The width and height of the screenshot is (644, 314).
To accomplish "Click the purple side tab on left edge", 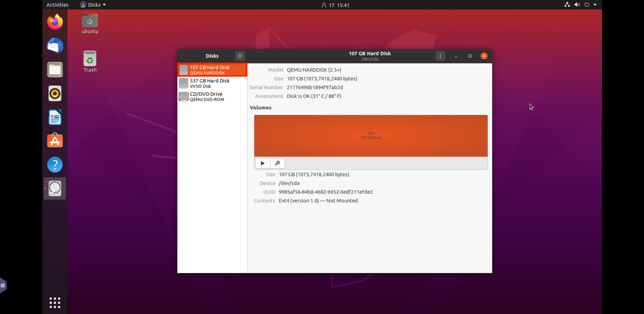I will click(x=3, y=285).
